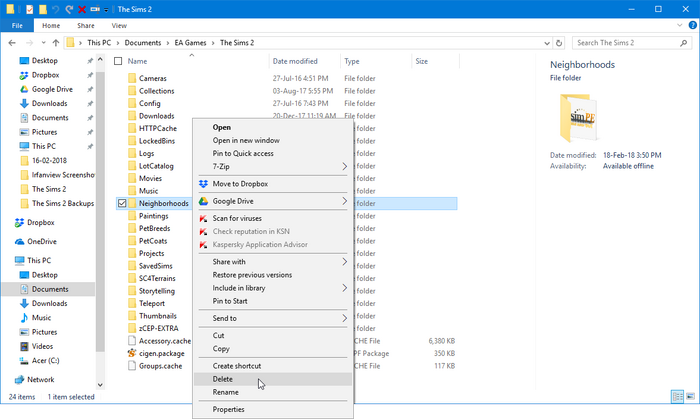The height and width of the screenshot is (419, 700).
Task: Click Open in new window
Action: click(x=273, y=141)
